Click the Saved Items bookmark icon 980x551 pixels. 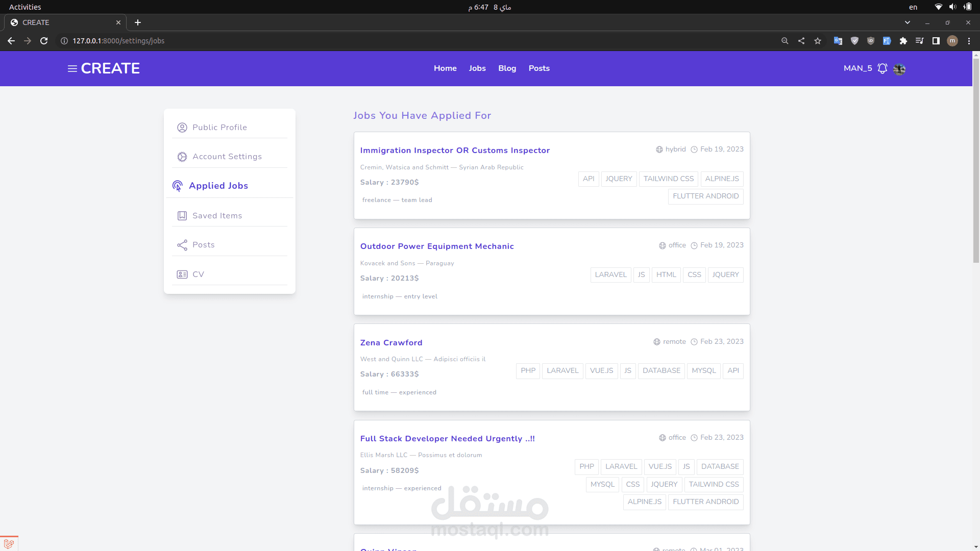(182, 216)
